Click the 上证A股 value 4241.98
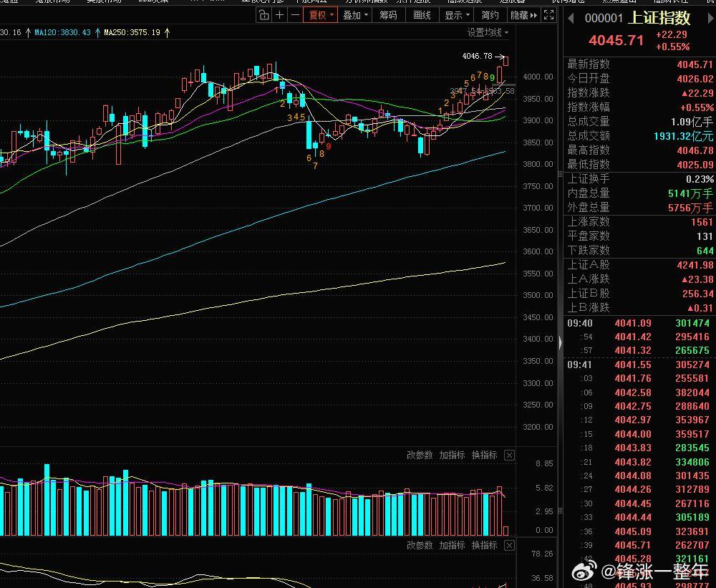This screenshot has width=716, height=588. coord(695,265)
